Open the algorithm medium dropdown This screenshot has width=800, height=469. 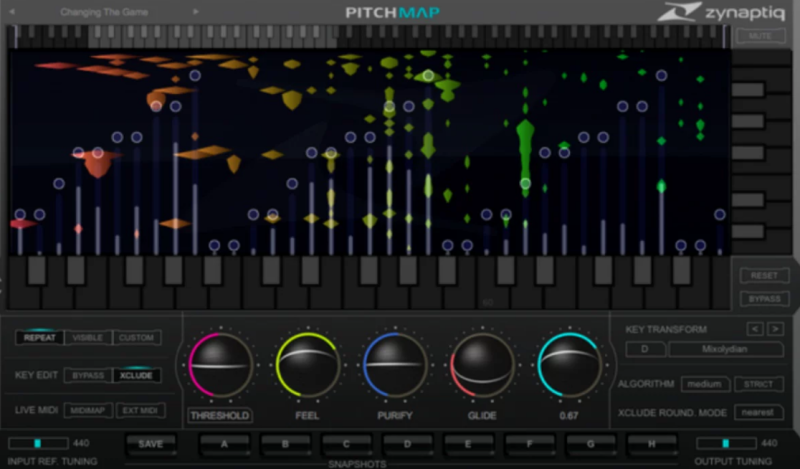pos(705,384)
